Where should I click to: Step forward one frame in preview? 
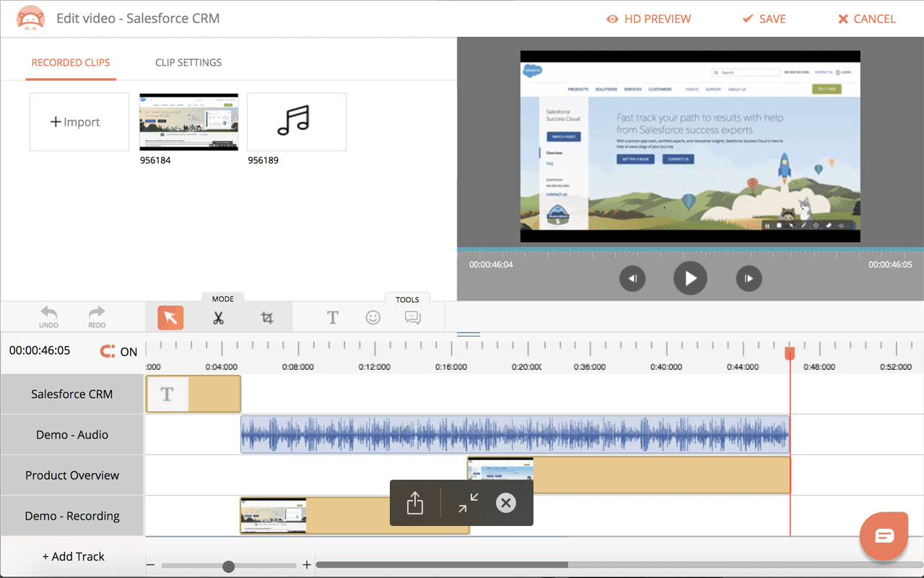pos(749,278)
